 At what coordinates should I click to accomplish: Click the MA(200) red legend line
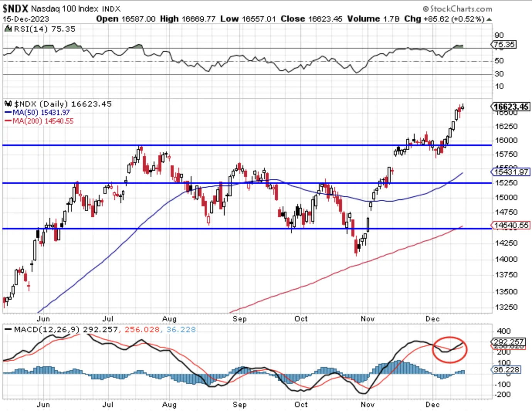click(8, 121)
